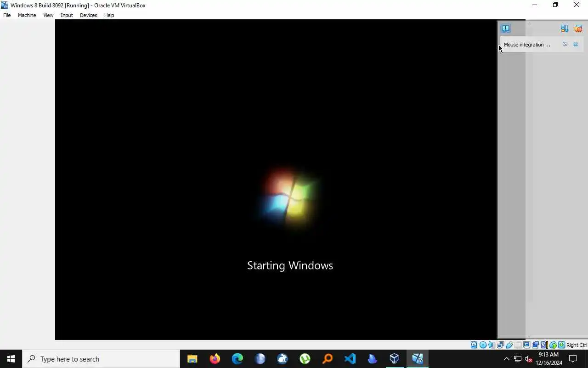Click the mouse integration status icon
Screen dimensions: 588x368
(x=553, y=345)
